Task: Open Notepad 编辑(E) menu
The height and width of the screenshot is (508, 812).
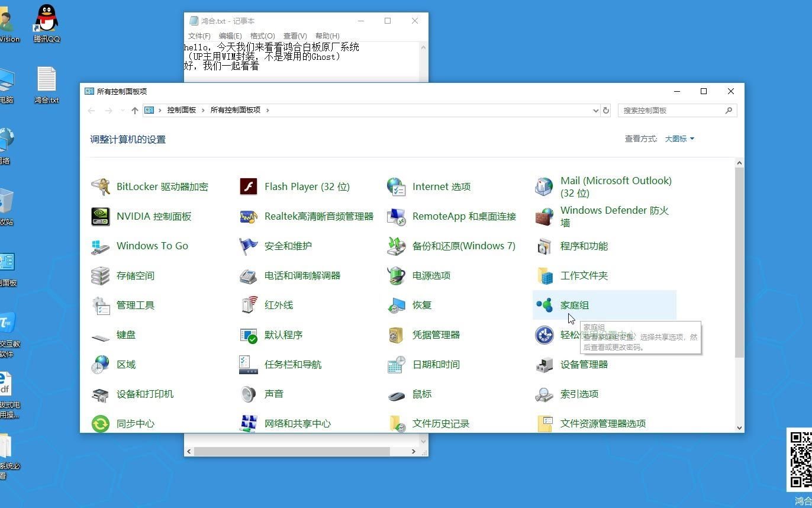Action: tap(230, 36)
